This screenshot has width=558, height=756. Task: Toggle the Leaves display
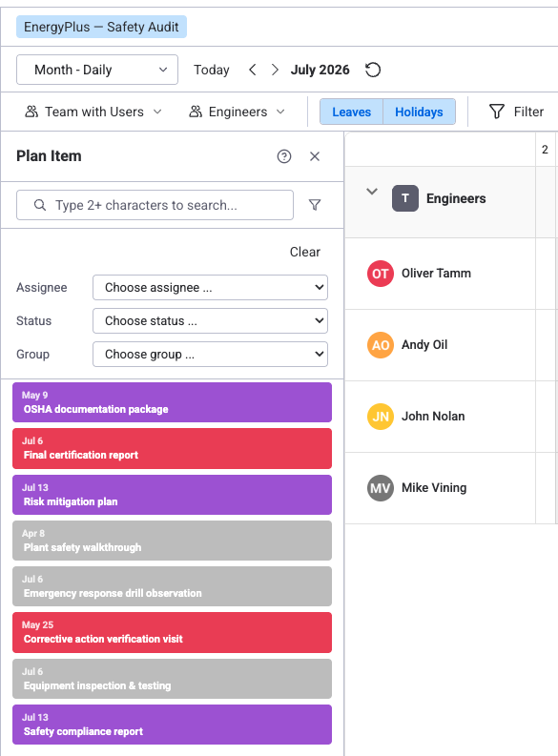pyautogui.click(x=352, y=112)
